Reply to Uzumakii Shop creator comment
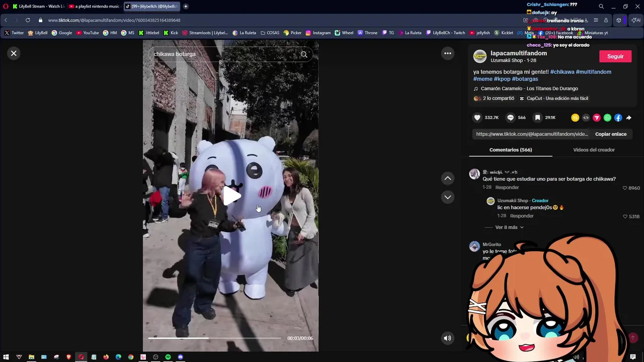The height and width of the screenshot is (362, 644). click(522, 216)
